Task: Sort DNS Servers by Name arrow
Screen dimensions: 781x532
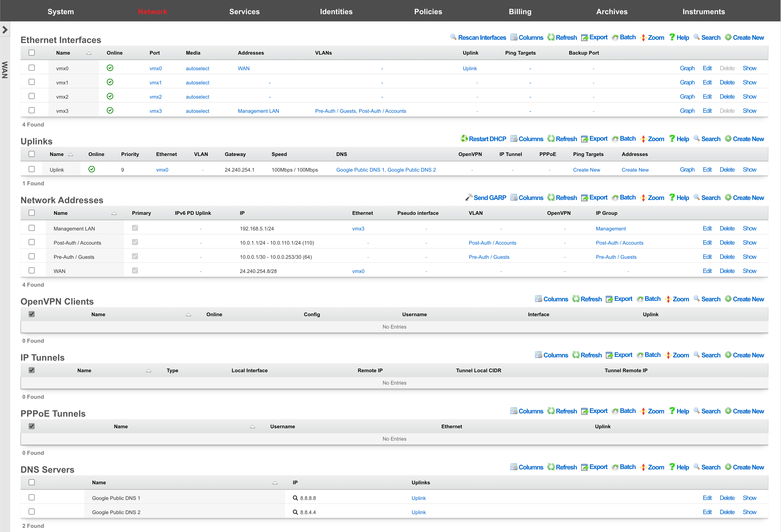Action: (275, 483)
